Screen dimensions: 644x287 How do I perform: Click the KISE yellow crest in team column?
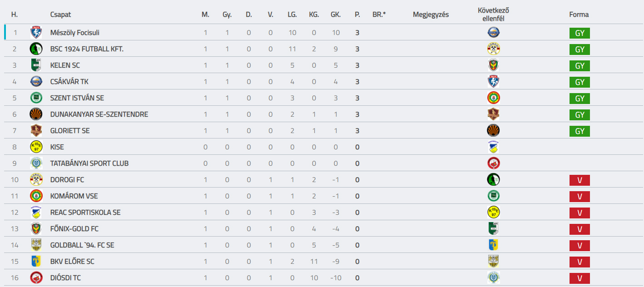pyautogui.click(x=36, y=147)
